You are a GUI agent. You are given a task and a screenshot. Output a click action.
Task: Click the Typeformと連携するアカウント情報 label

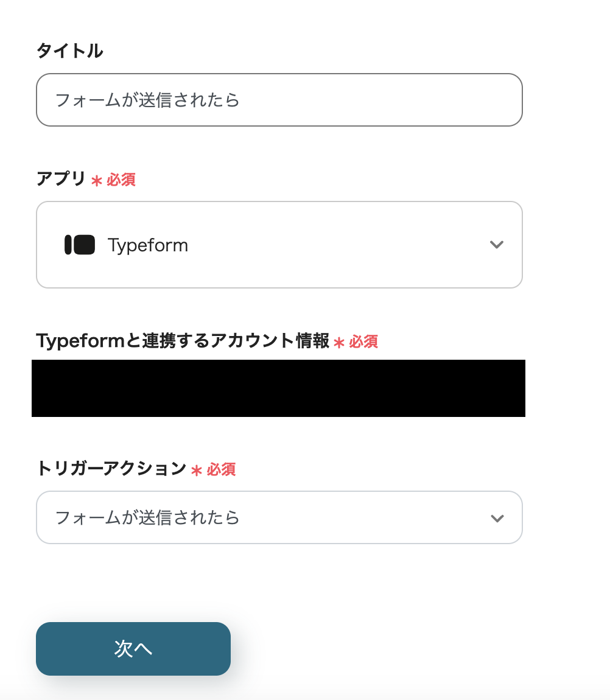(183, 341)
